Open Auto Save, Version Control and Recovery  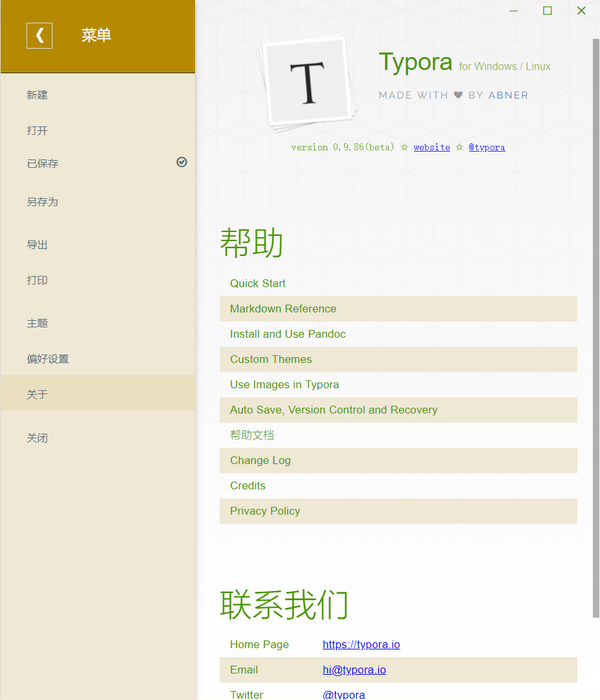pos(398,410)
